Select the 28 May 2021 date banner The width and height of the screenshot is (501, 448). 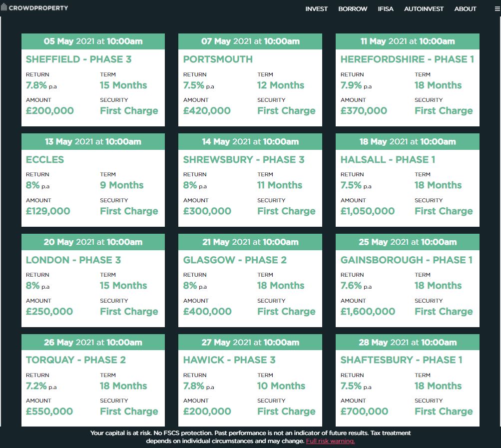(x=408, y=342)
